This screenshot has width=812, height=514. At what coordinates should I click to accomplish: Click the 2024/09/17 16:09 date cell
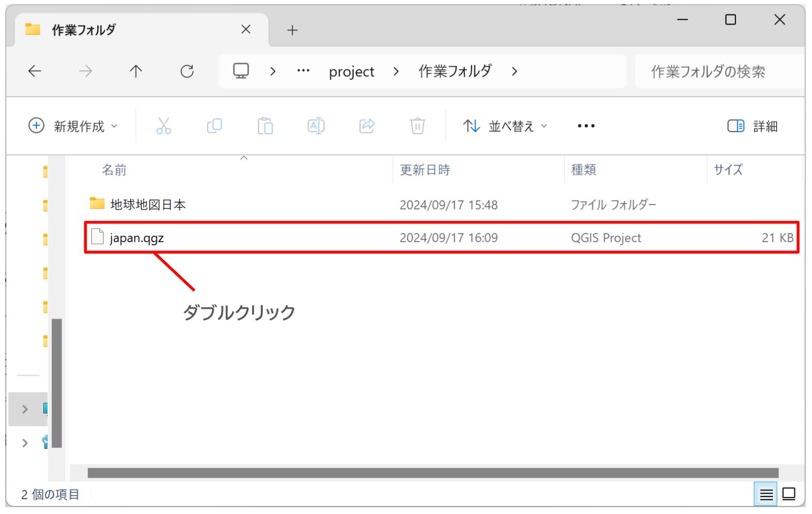click(x=449, y=238)
